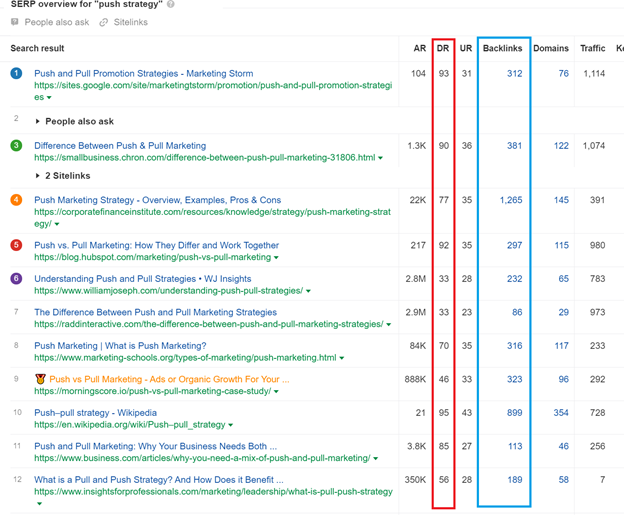Click the red position 5 badge
The image size is (624, 515).
point(16,245)
